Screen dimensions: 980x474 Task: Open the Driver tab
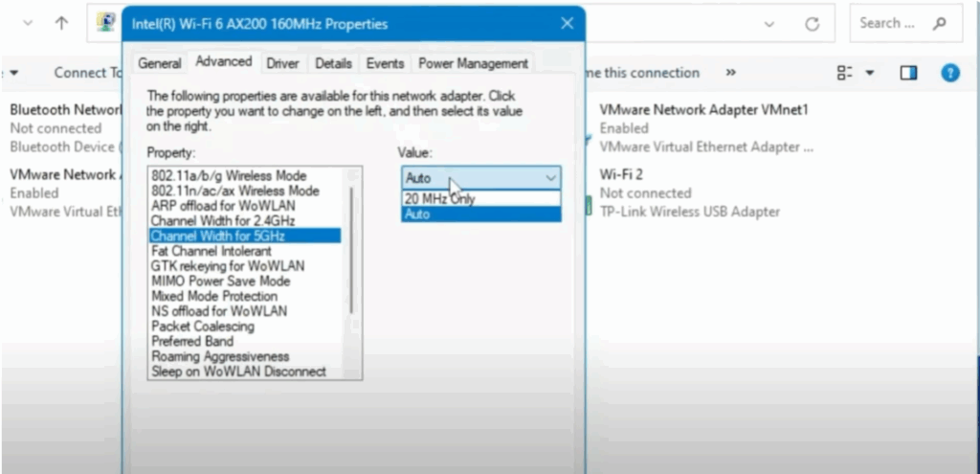282,63
